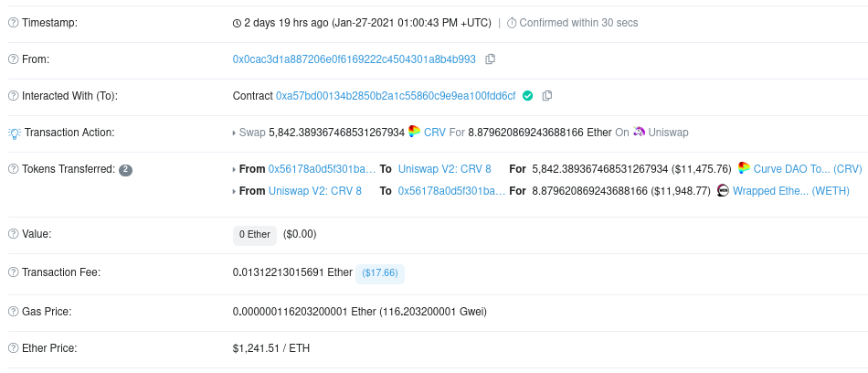Image resolution: width=868 pixels, height=373 pixels.
Task: Open contract address 0xa57bd00134b2850b...
Action: coord(396,96)
